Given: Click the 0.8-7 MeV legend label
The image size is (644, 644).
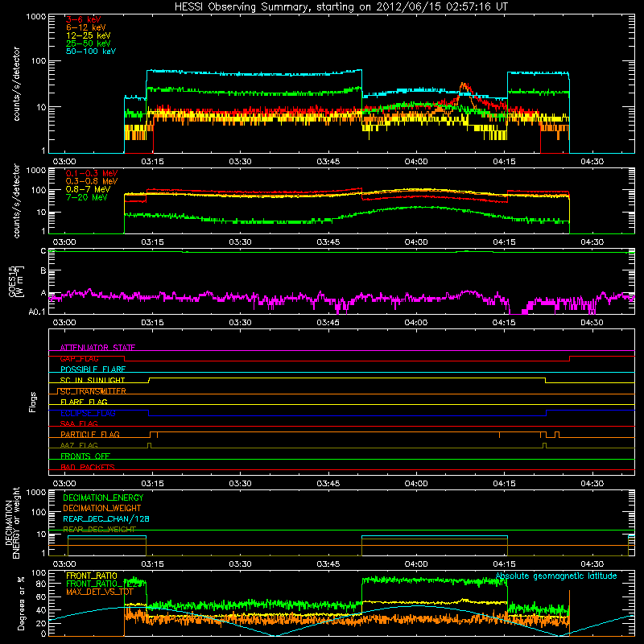Looking at the screenshot, I should 88,189.
